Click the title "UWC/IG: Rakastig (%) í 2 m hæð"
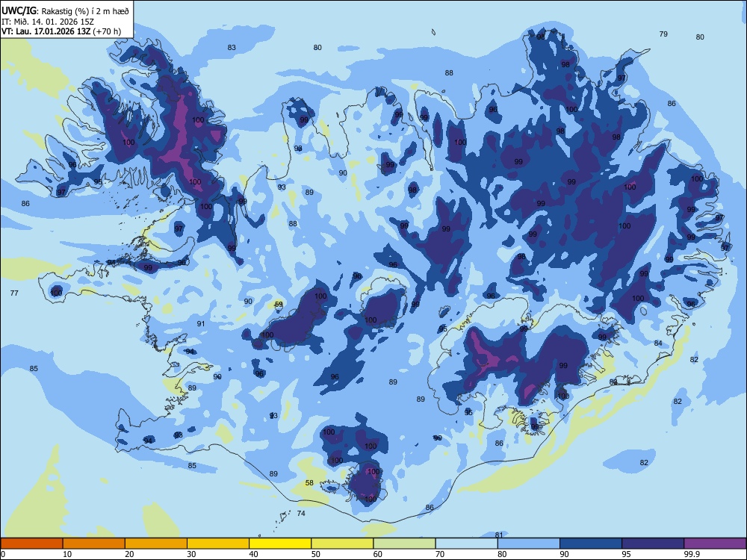The width and height of the screenshot is (747, 560). [x=65, y=10]
